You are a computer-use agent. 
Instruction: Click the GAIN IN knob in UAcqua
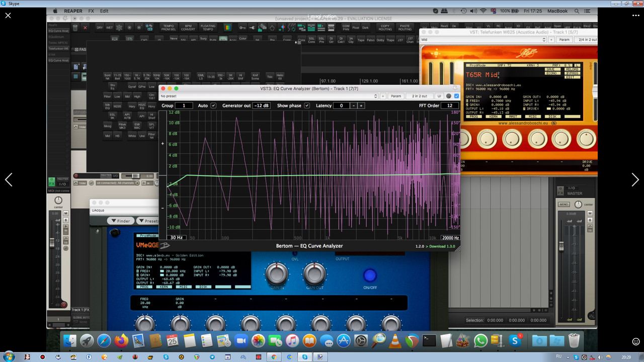277,274
